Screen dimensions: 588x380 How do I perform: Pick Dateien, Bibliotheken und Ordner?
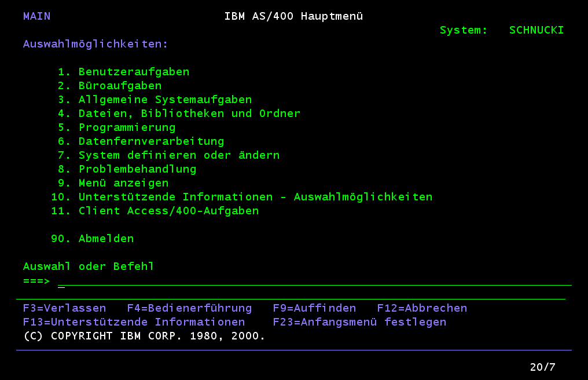coord(179,114)
